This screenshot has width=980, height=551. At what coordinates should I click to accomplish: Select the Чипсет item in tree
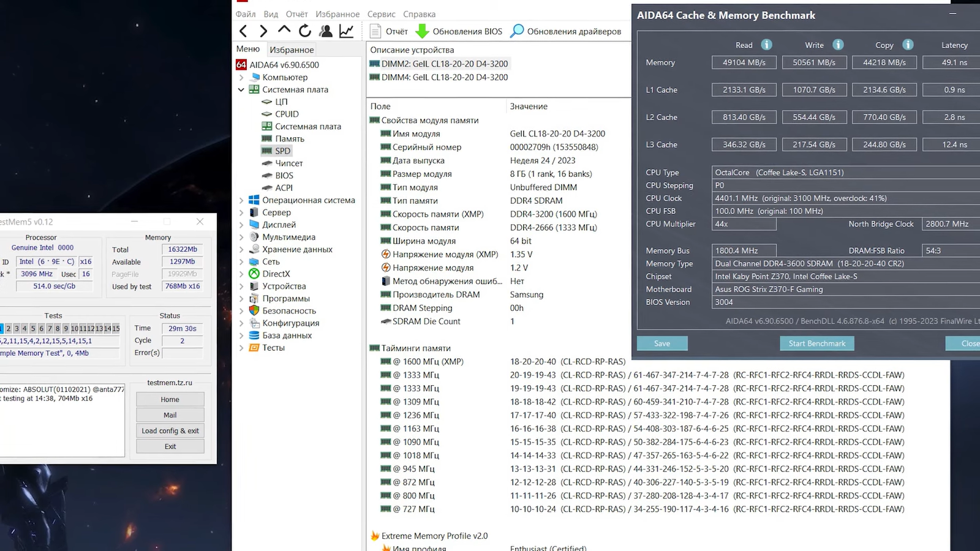(288, 163)
